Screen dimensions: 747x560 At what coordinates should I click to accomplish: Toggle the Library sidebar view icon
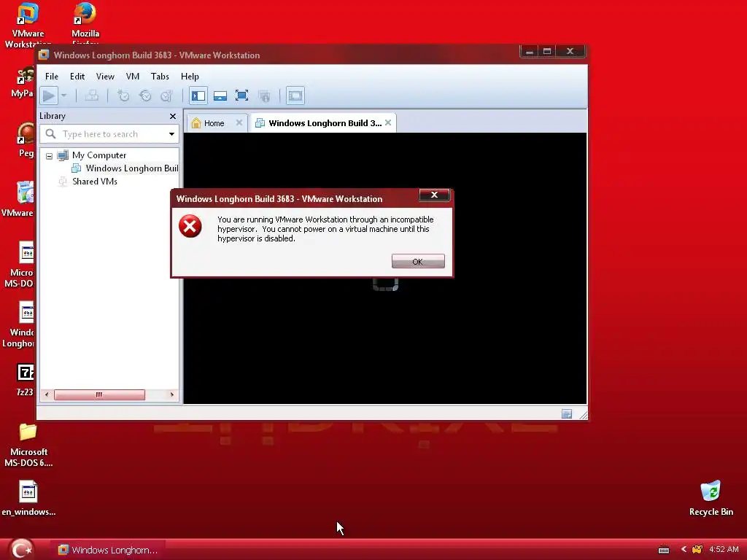pyautogui.click(x=198, y=96)
